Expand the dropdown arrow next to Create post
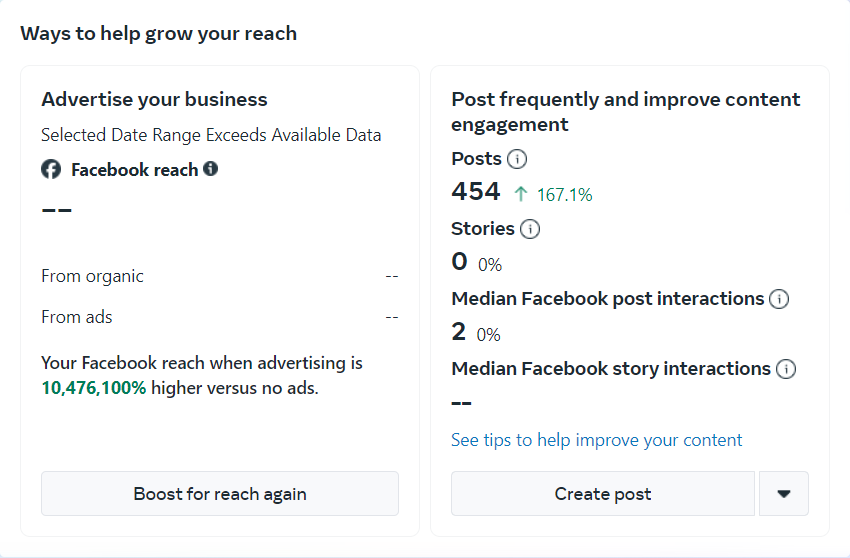Viewport: 850px width, 558px height. click(784, 494)
